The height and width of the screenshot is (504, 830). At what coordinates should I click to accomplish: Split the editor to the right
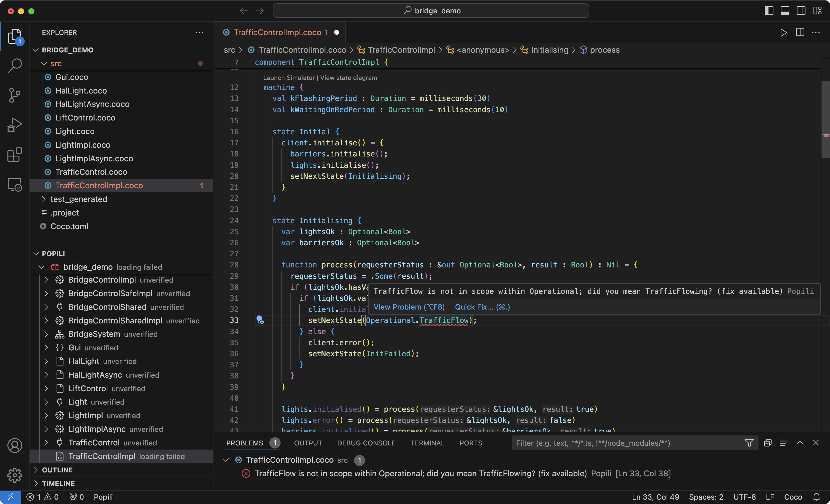point(800,32)
